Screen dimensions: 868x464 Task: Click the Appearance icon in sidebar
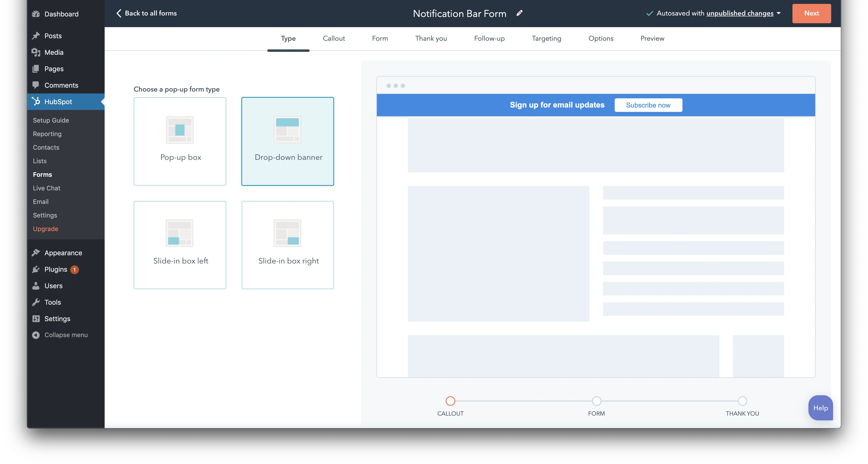tap(35, 252)
